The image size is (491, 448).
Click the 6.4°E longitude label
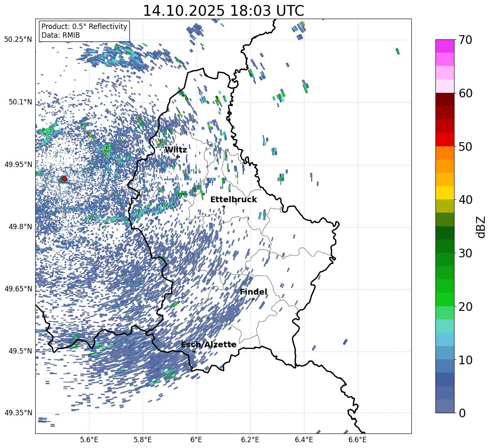[304, 440]
